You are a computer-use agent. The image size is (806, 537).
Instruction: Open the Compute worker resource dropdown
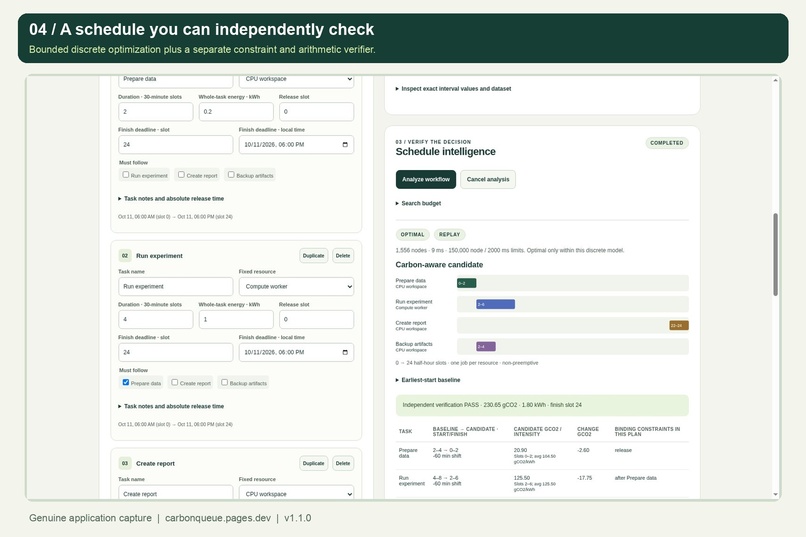(x=296, y=287)
